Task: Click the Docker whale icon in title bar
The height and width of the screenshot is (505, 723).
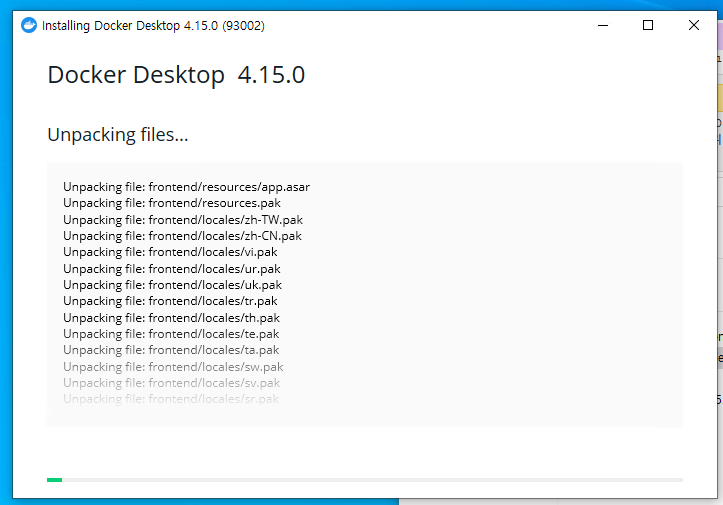Action: pos(29,25)
